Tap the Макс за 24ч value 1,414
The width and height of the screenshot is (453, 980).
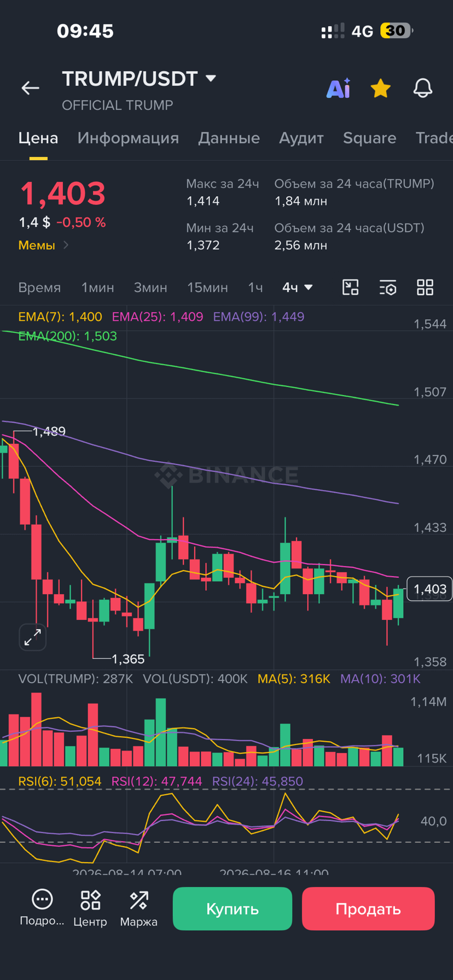click(203, 201)
